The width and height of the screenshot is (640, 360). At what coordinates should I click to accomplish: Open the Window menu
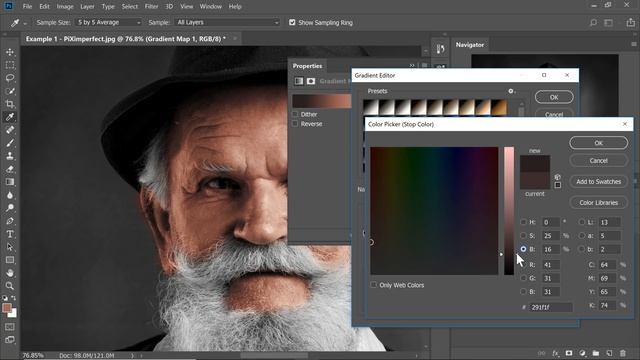(211, 7)
